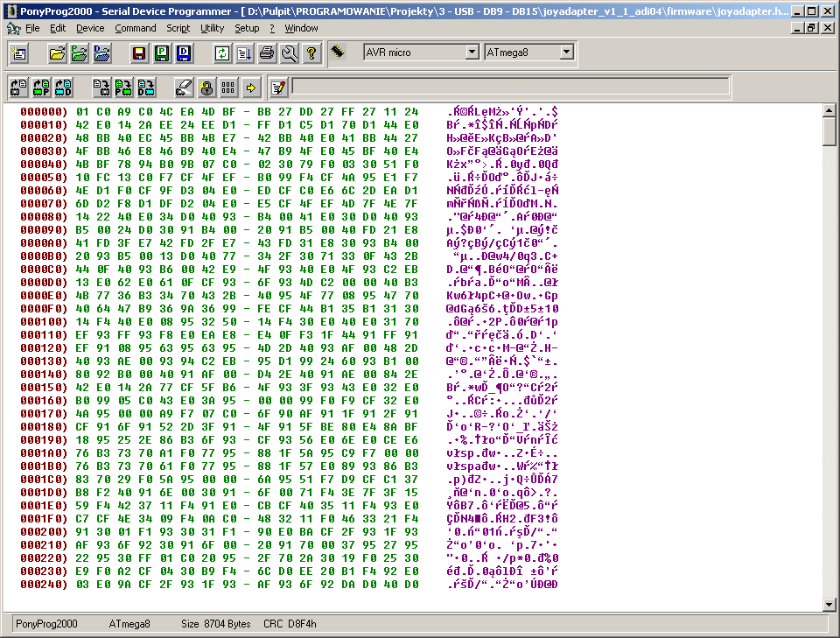Click 'CRC D8F4h' in the status bar

(x=290, y=624)
